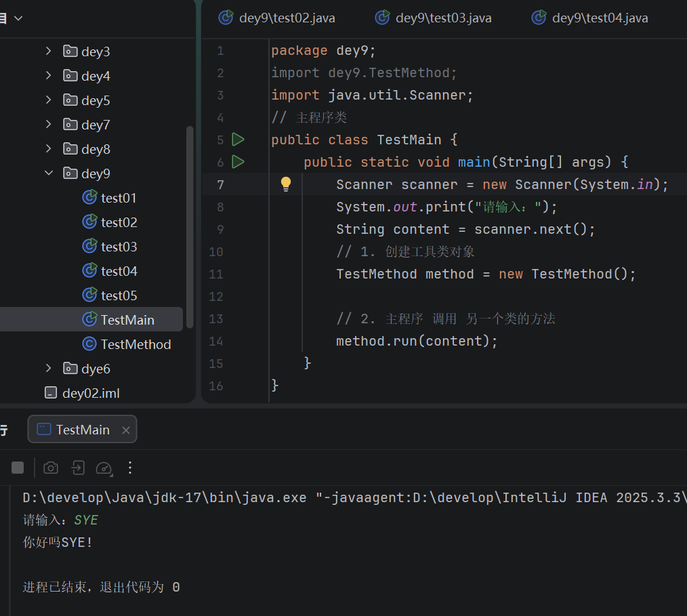The height and width of the screenshot is (616, 687).
Task: Click line number 7 in gutter
Action: coord(220,185)
